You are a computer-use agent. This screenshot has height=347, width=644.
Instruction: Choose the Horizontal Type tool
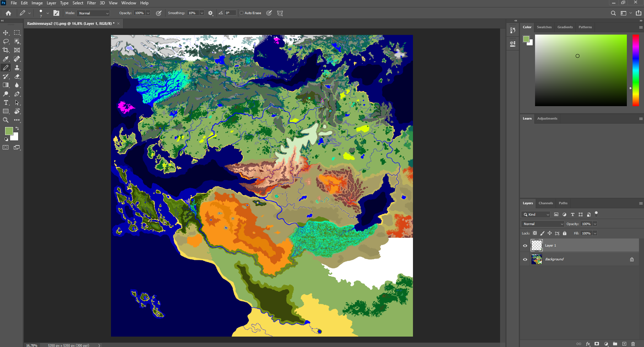pos(6,102)
